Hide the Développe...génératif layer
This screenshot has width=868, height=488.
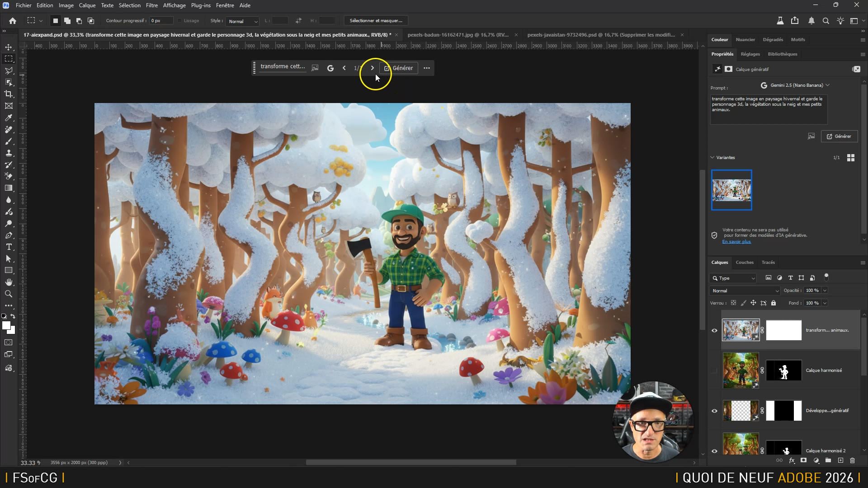(714, 411)
